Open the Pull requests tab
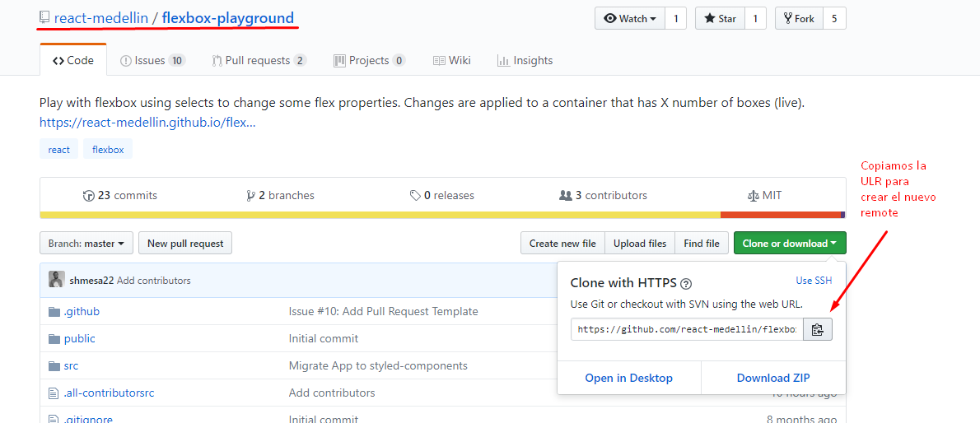 [x=259, y=60]
